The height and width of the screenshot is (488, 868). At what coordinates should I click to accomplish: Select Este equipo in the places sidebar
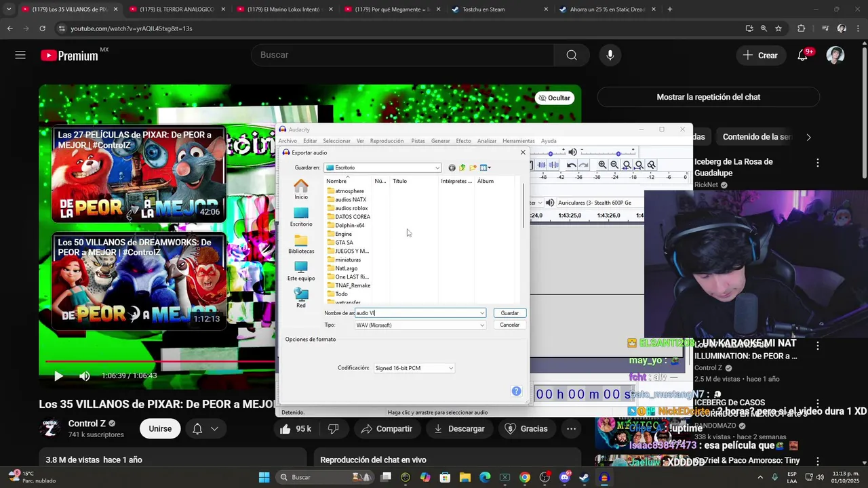301,271
